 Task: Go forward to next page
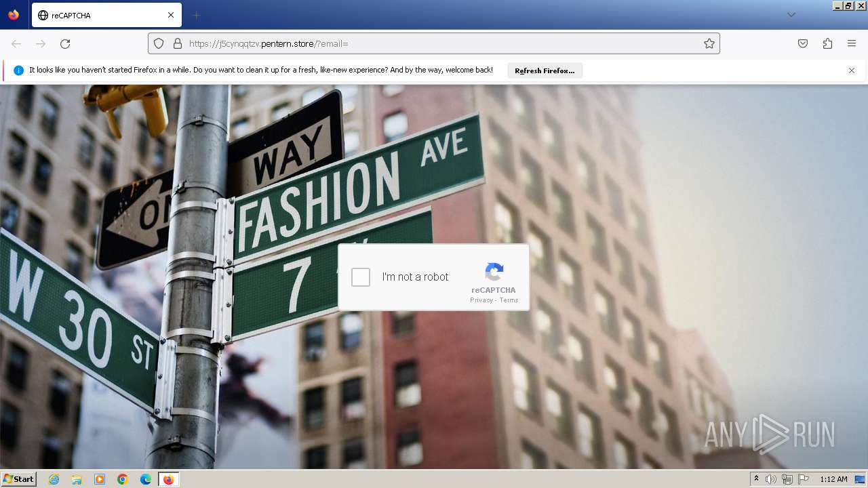pyautogui.click(x=41, y=43)
